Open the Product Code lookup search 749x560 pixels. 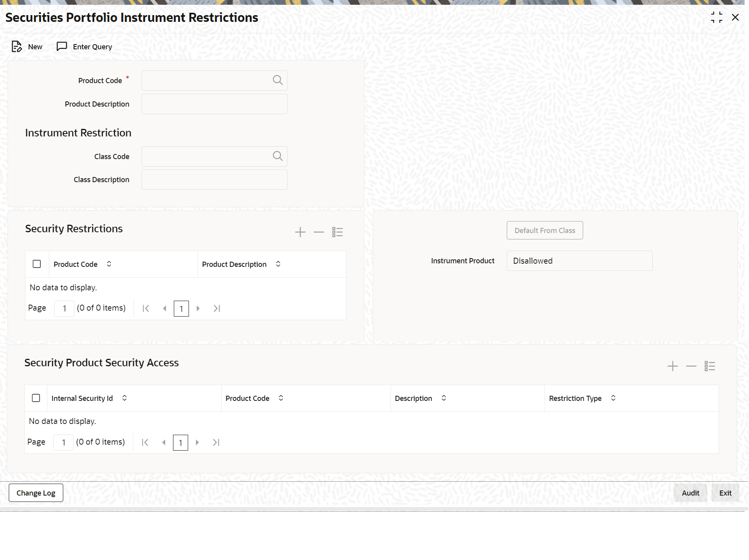pos(278,80)
